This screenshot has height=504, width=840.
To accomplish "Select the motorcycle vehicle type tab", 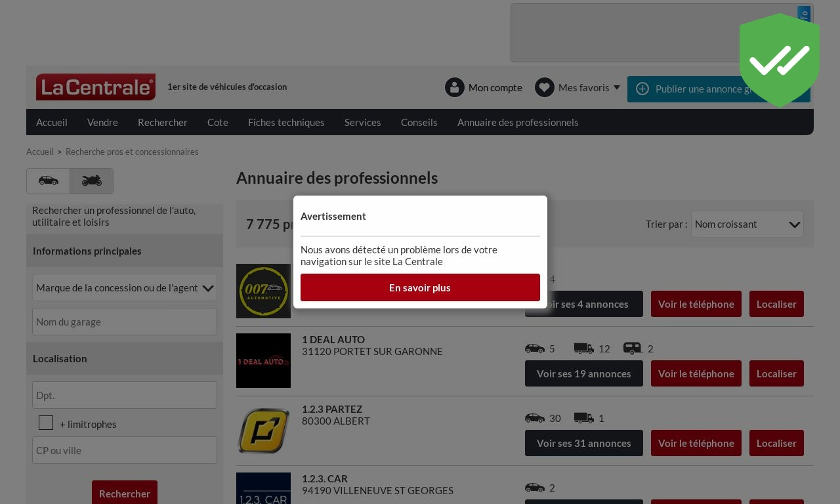I will pos(92,181).
